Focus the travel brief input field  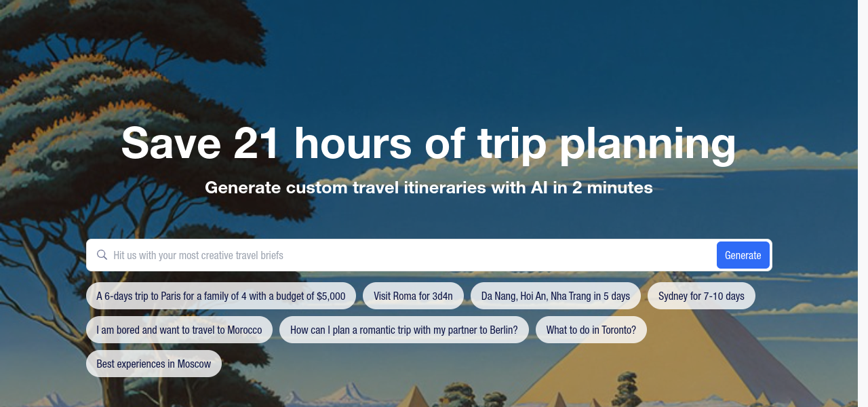click(x=407, y=256)
